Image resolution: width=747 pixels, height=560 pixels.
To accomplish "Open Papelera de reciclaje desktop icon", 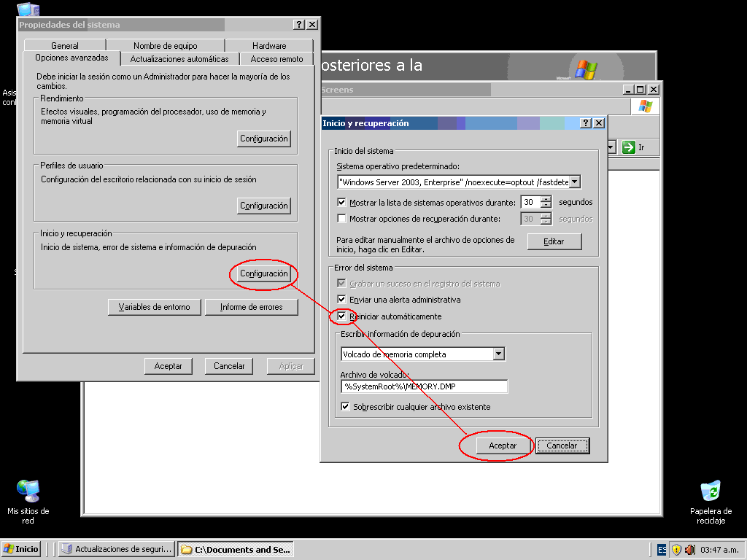I will point(711,502).
